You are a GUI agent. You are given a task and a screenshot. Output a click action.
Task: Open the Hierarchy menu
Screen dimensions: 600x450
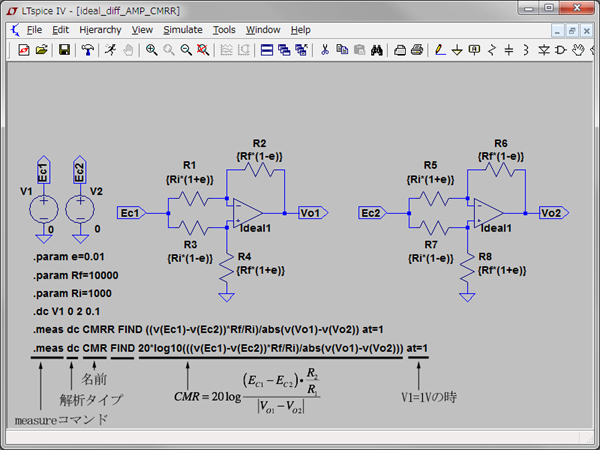tap(98, 30)
